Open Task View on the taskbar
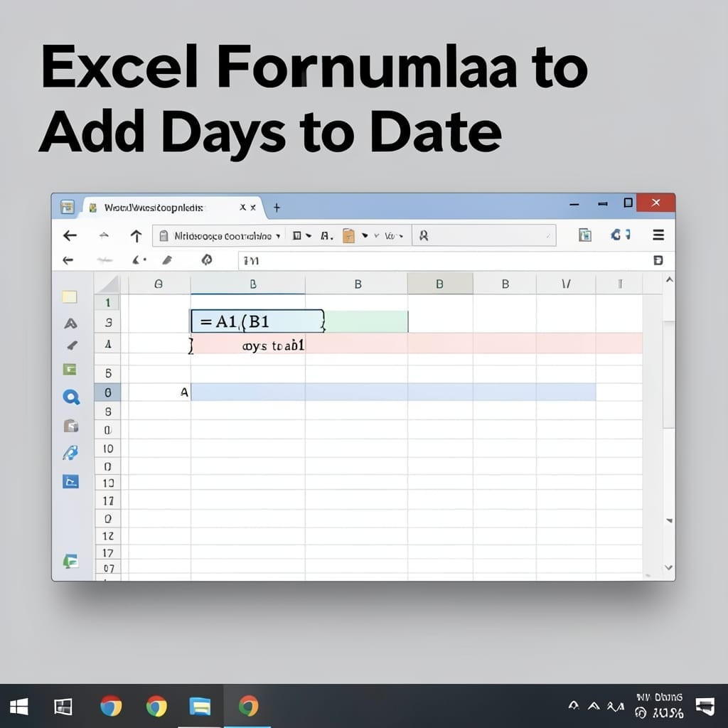Image resolution: width=728 pixels, height=728 pixels. (63, 707)
